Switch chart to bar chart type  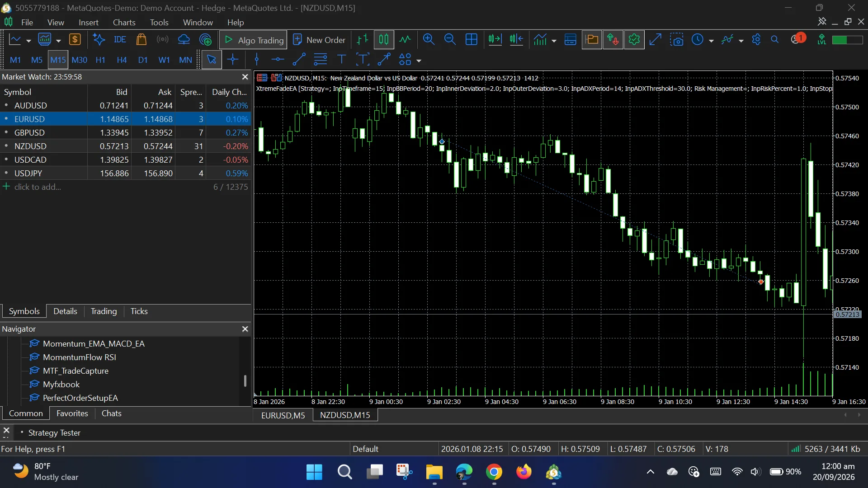(x=363, y=40)
